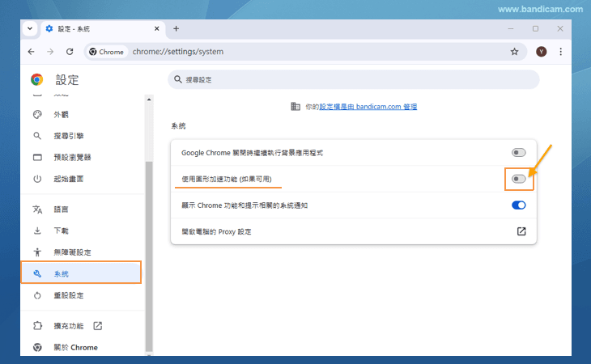591x364 pixels.
Task: Toggle 顯示 Chrome 功能系統通知 switch
Action: pos(519,205)
